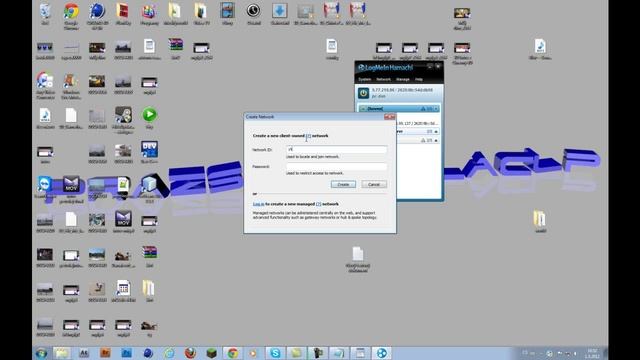The height and width of the screenshot is (360, 640).
Task: Select the white cube desktop icon
Action: (149, 184)
